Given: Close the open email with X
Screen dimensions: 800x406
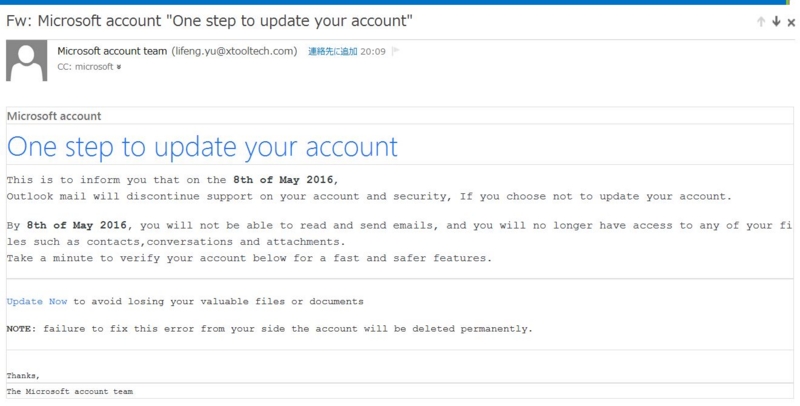Looking at the screenshot, I should (x=791, y=22).
